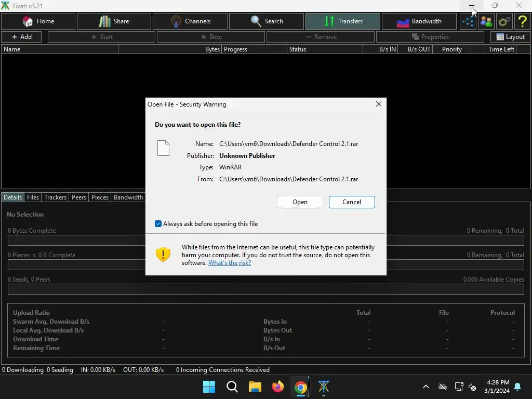Click Cancel in the Security Warning dialog
The height and width of the screenshot is (399, 532).
(352, 202)
